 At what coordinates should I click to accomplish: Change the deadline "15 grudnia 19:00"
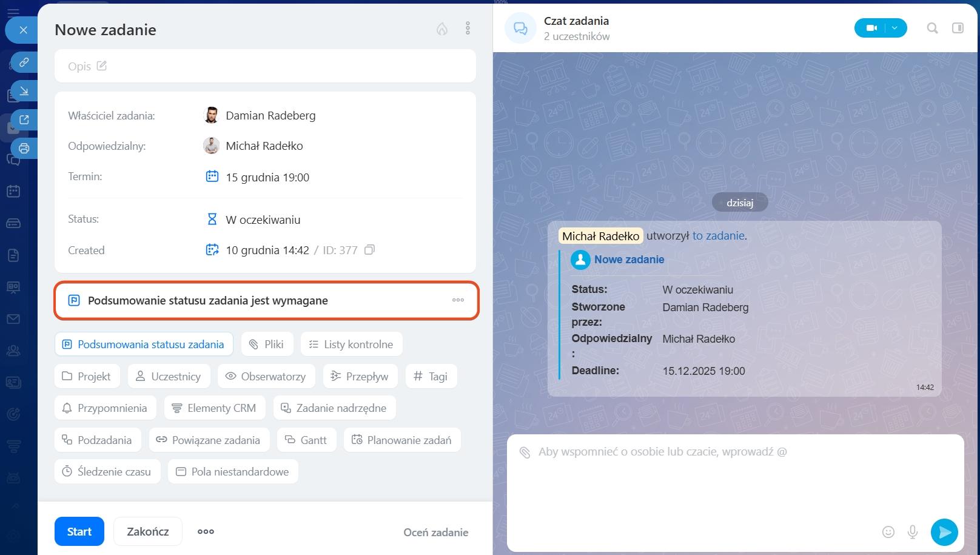coord(267,177)
